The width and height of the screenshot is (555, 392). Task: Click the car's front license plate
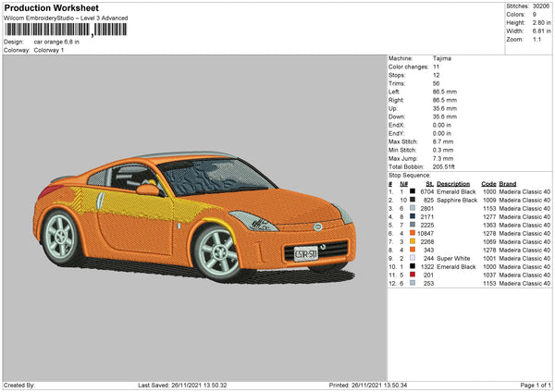(x=306, y=252)
